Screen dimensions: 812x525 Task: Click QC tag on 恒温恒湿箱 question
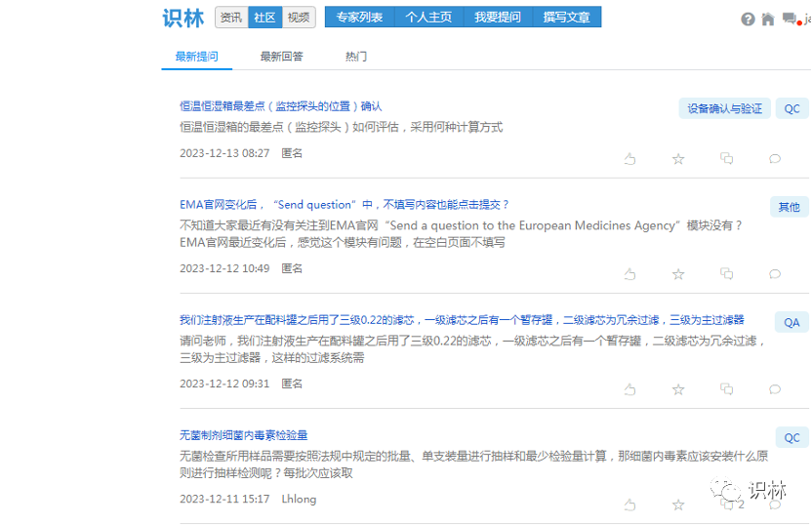pos(792,108)
